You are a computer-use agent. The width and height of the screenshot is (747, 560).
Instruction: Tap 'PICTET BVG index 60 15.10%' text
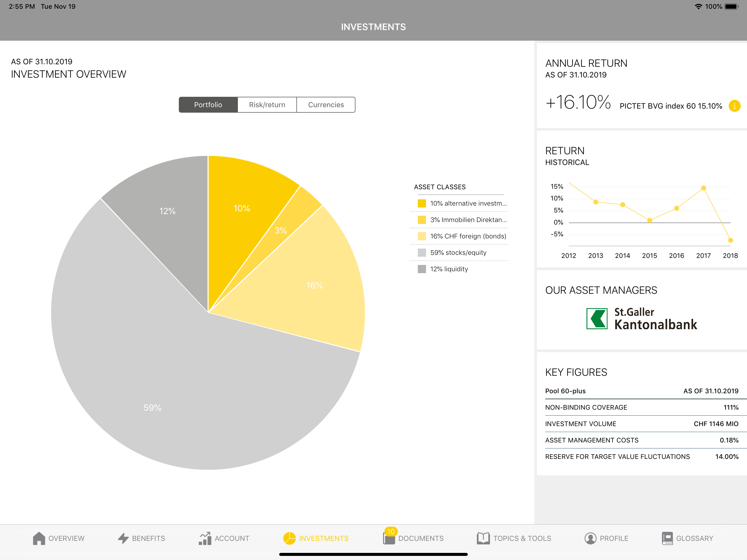[x=671, y=106]
